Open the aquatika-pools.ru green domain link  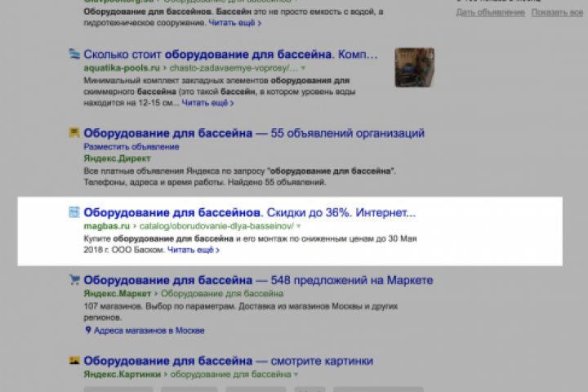coord(122,68)
